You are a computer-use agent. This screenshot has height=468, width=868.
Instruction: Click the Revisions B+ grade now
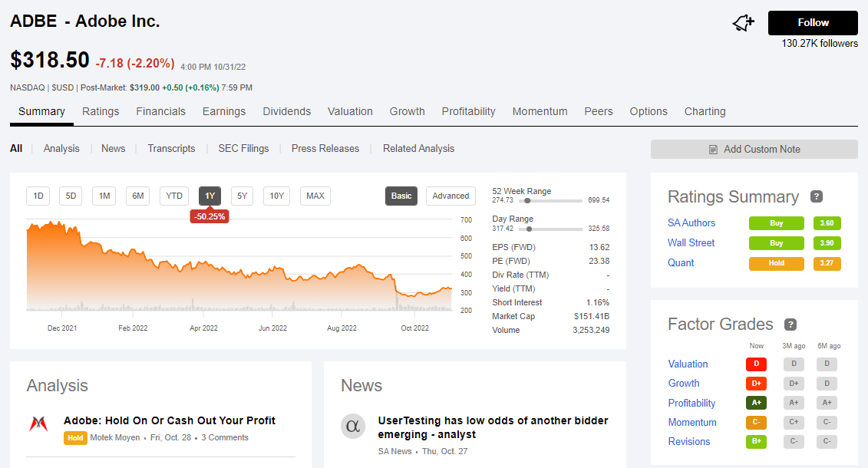point(756,441)
